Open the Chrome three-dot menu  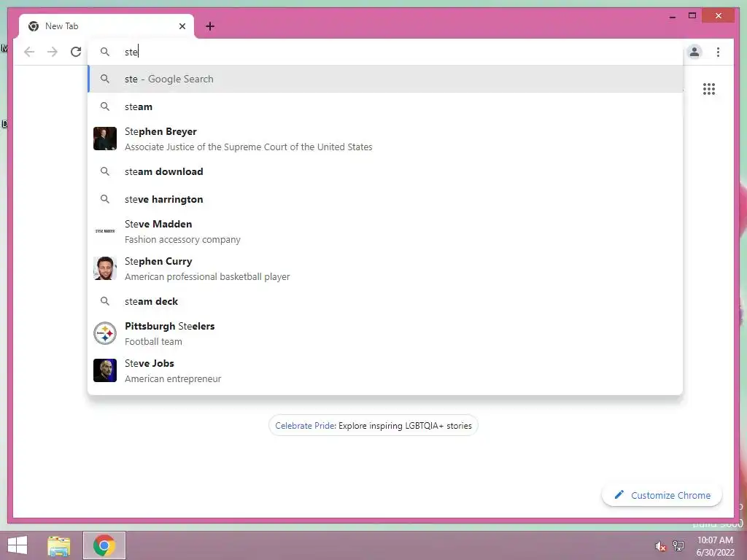718,52
